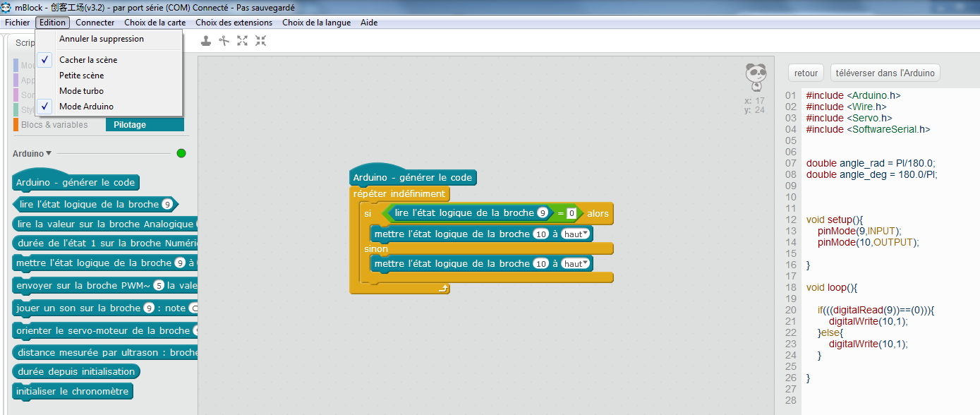Click the green connection status dot
The height and width of the screenshot is (415, 980).
(x=181, y=153)
